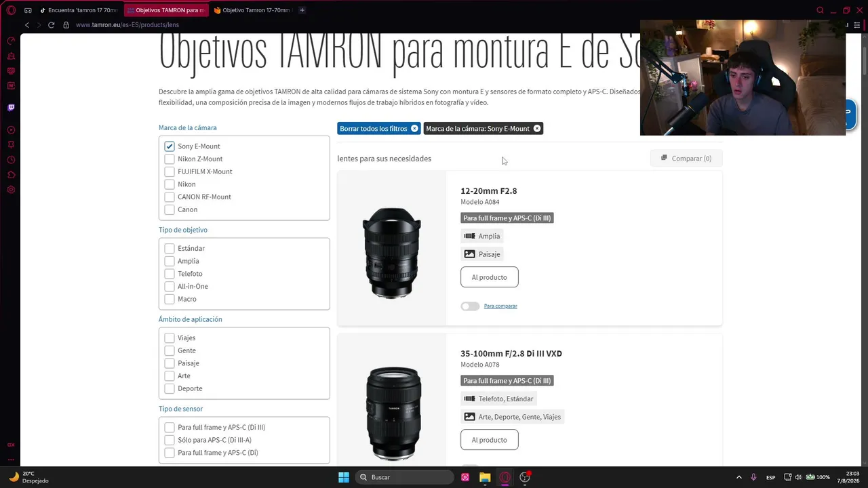This screenshot has width=868, height=488.
Task: Open the 35-100mm F/2.8 product page button
Action: (x=490, y=440)
